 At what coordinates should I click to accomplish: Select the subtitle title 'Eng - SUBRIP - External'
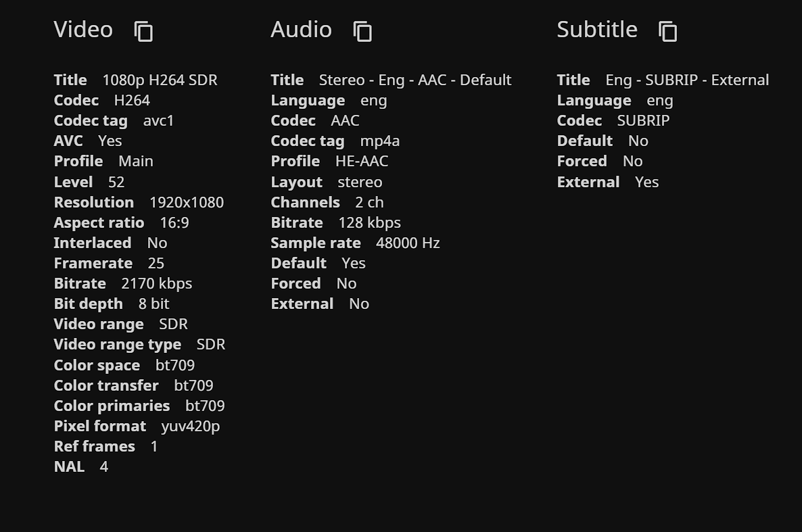(686, 80)
